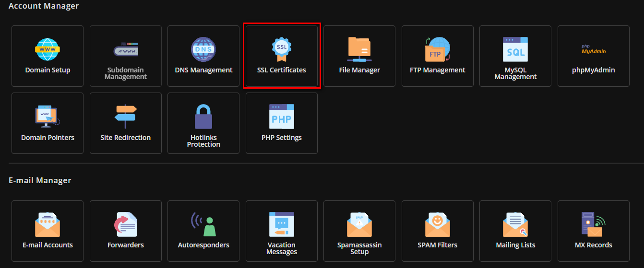Open the Domain Setup globe icon

point(48,49)
